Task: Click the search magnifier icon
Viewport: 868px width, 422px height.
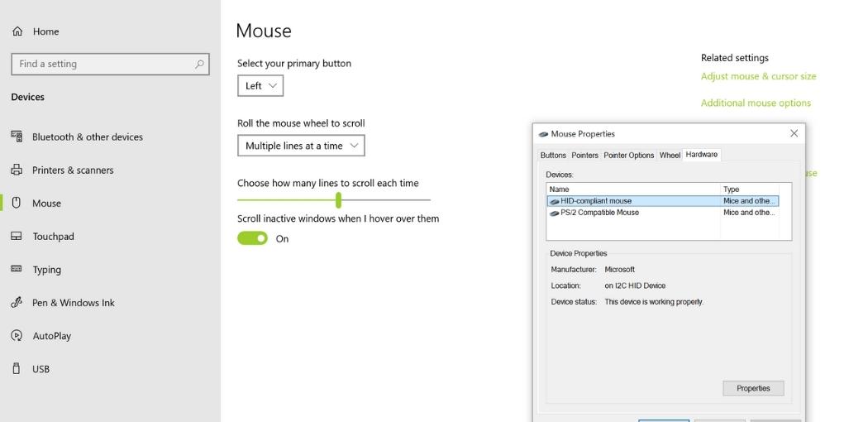Action: tap(199, 65)
